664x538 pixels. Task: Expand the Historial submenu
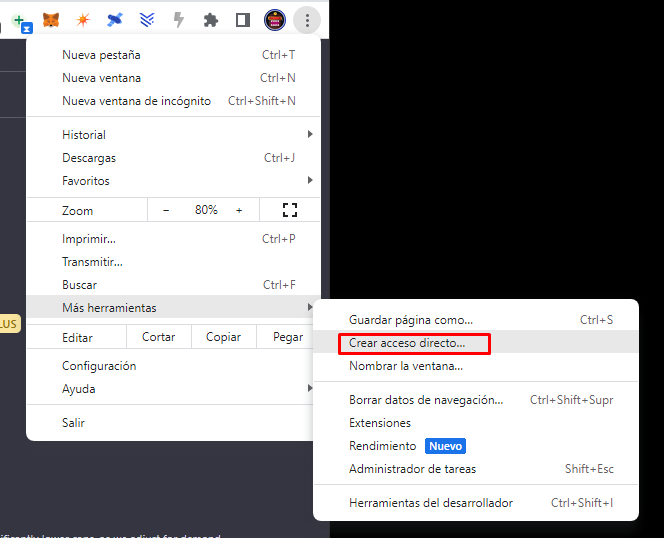(x=174, y=135)
